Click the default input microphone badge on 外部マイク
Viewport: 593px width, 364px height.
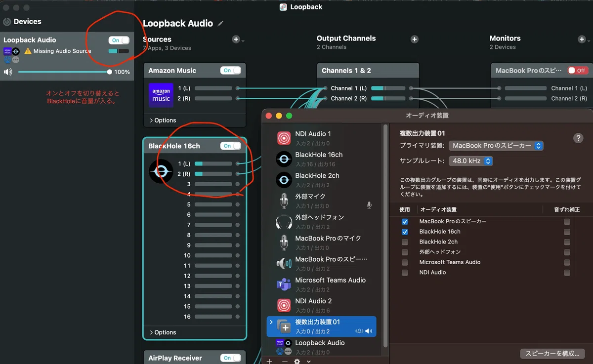(369, 205)
